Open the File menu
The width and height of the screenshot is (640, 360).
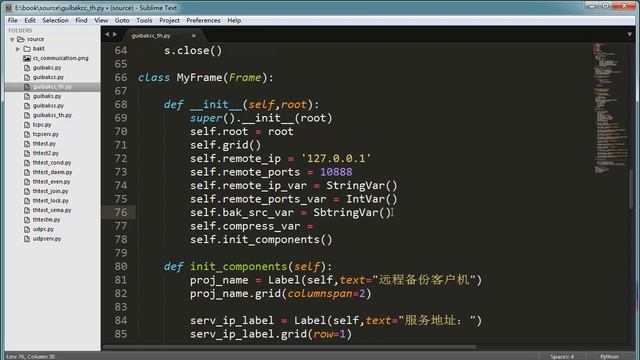13,20
